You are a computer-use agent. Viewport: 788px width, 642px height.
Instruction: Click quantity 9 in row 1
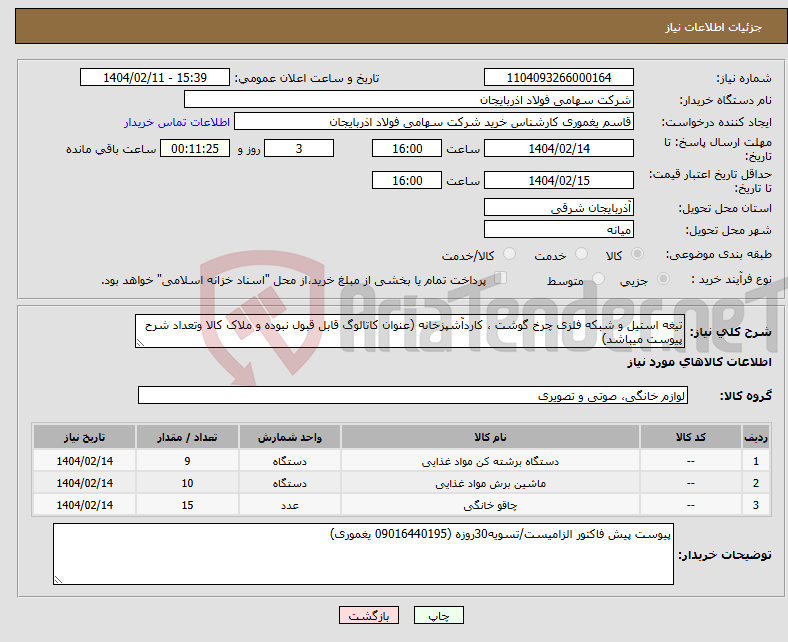click(187, 461)
